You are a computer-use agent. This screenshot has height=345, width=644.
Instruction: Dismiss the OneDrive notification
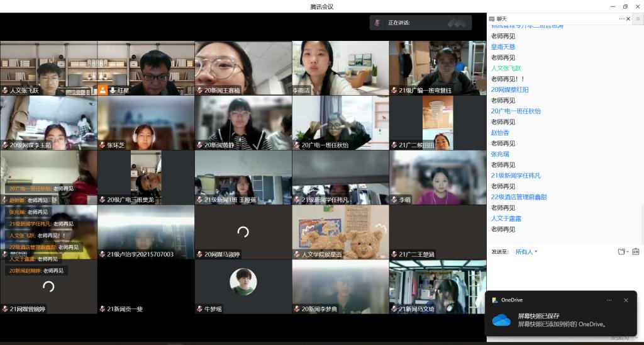[626, 300]
